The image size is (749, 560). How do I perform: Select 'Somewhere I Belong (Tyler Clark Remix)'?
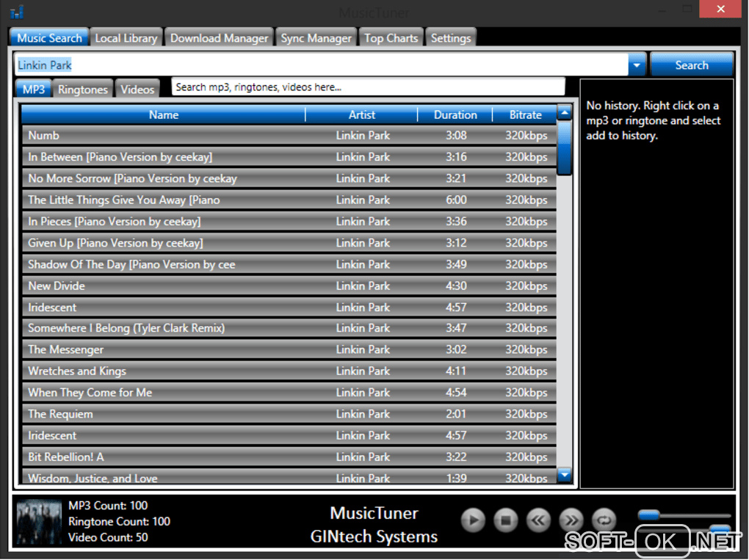click(x=289, y=328)
